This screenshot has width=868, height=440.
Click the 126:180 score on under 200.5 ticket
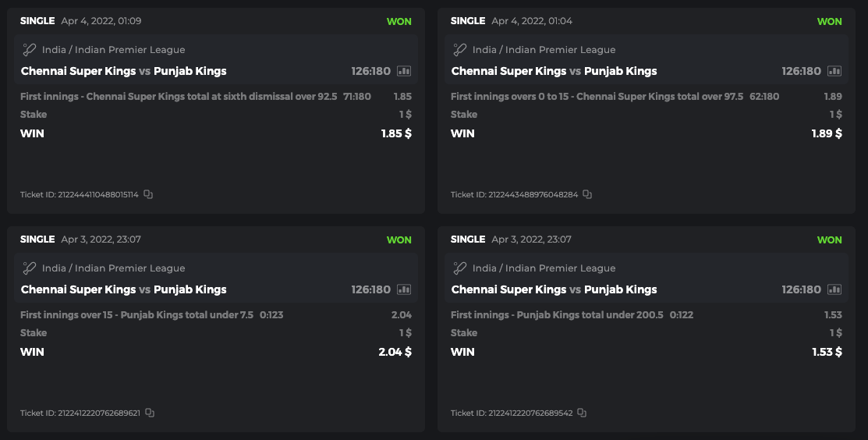coord(801,289)
